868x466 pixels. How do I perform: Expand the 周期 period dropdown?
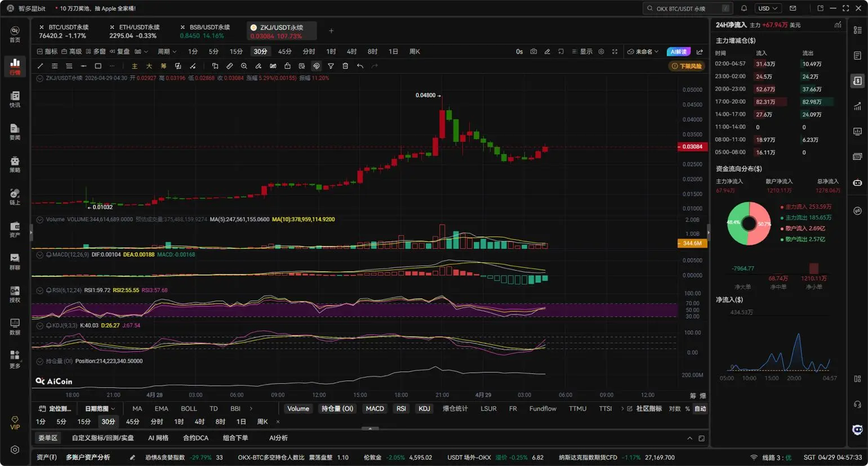tap(167, 51)
